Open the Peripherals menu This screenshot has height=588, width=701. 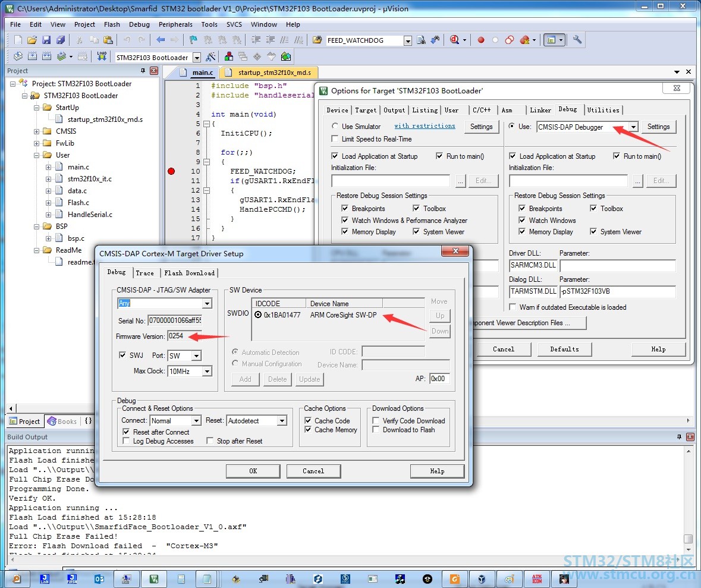point(175,24)
